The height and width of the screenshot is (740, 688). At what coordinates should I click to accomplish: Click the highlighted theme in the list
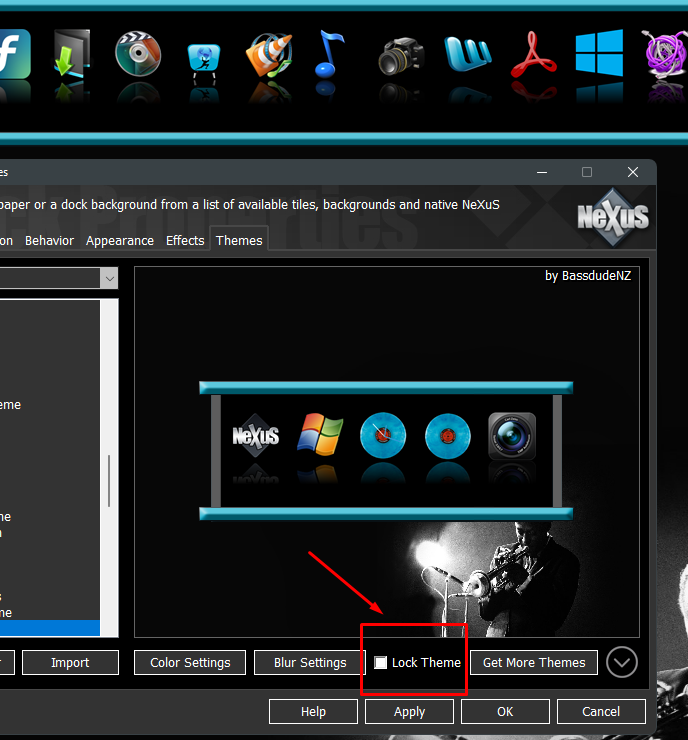coord(50,628)
